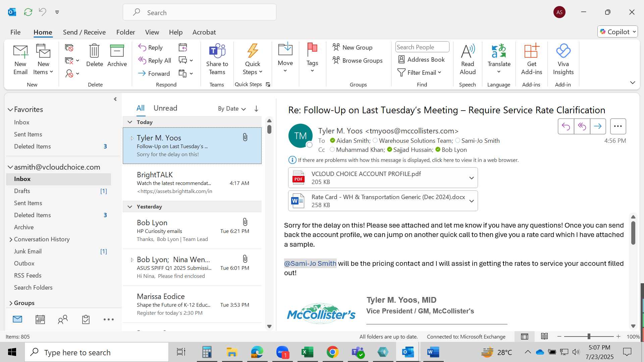Viewport: 644px width, 362px height.
Task: Click the Tags flag icon
Action: [312, 49]
